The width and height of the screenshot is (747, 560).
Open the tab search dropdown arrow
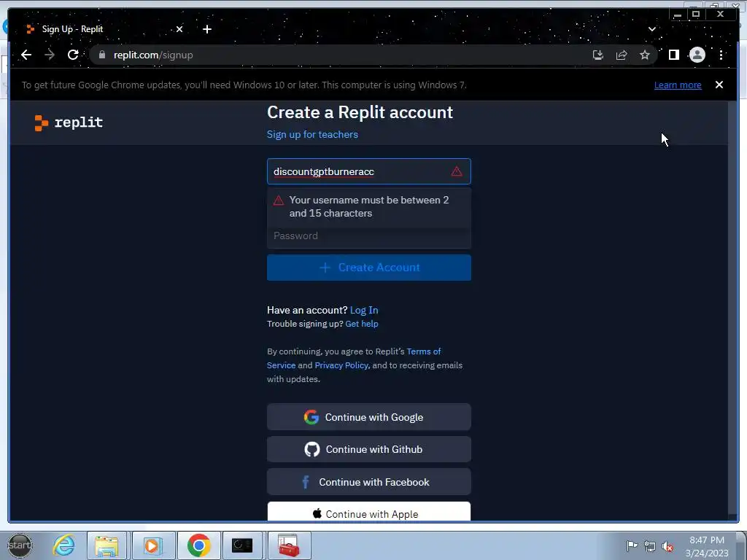(651, 29)
